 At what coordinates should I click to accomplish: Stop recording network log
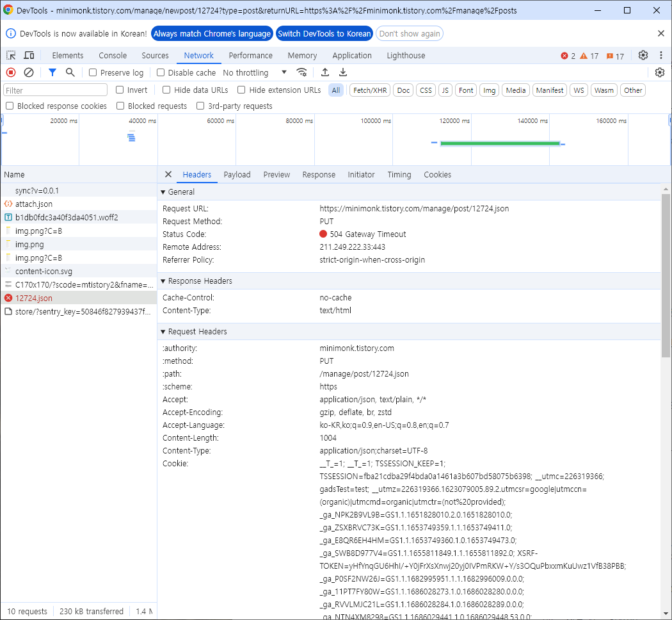pyautogui.click(x=11, y=72)
